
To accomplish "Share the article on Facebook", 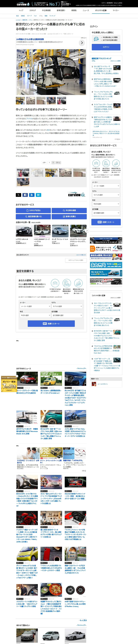I will 25,195.
